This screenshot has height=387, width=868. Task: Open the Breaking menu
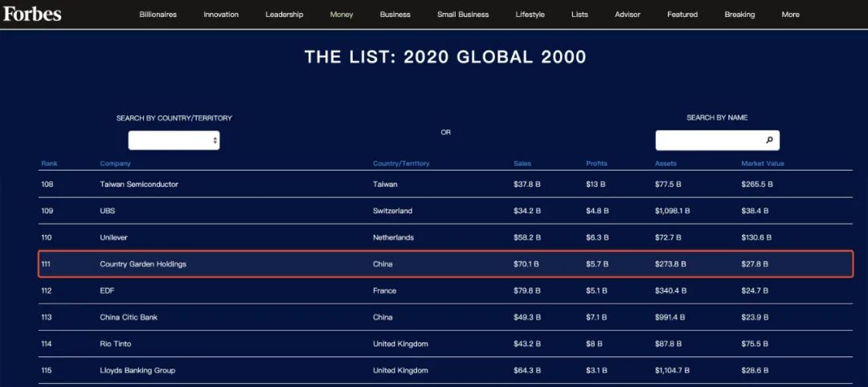(x=739, y=14)
